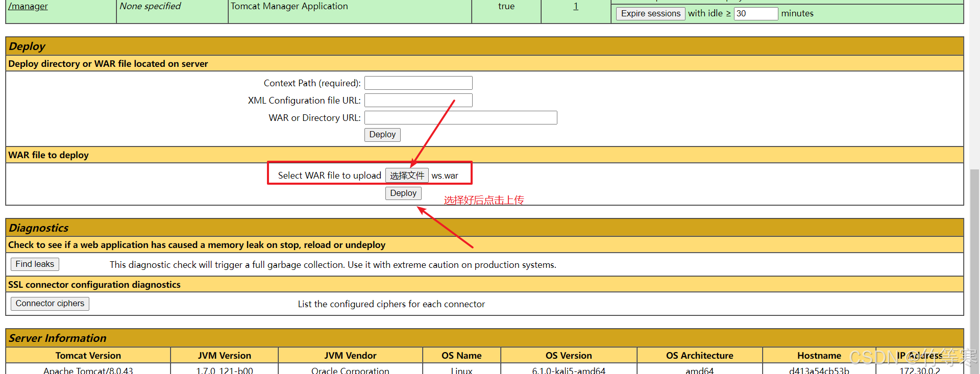Viewport: 980px width, 374px height.
Task: Open the /manager application link
Action: pyautogui.click(x=28, y=6)
